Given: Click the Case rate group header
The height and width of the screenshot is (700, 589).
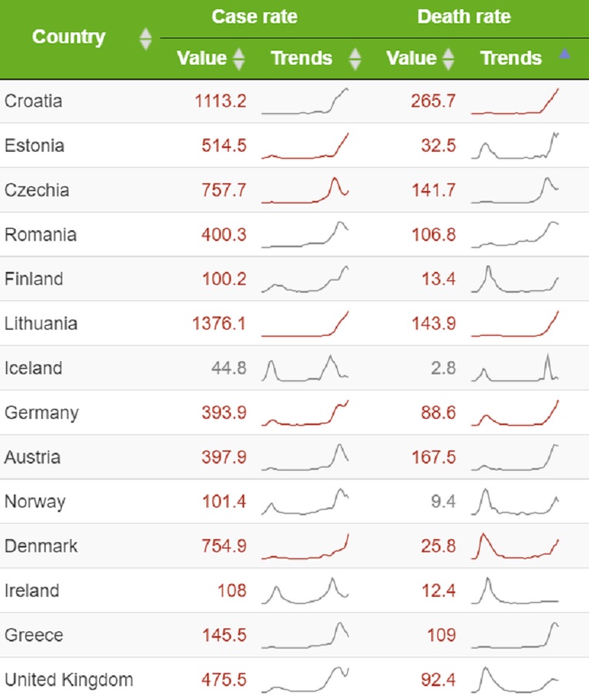Looking at the screenshot, I should (x=253, y=17).
